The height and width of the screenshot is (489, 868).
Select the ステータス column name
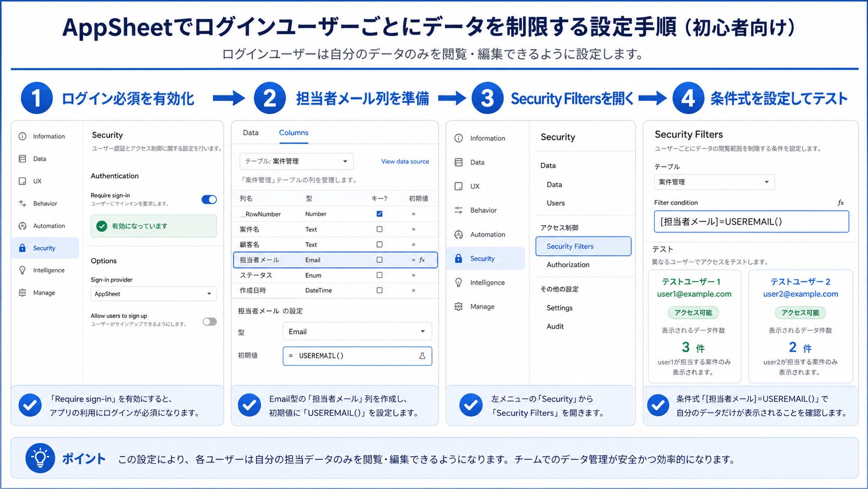point(256,275)
